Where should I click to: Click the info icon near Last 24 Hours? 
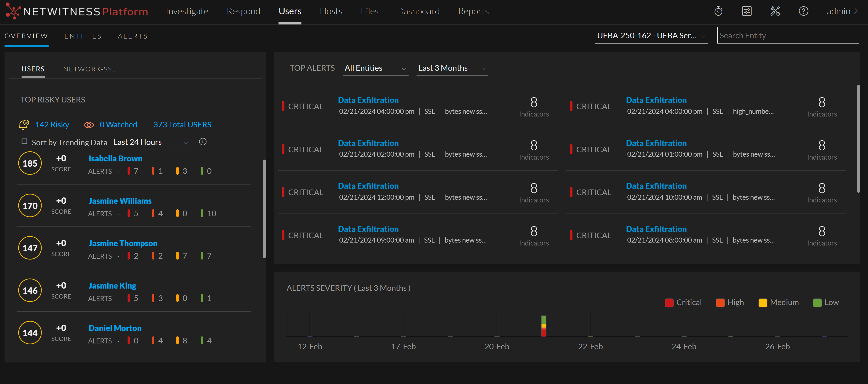coord(202,142)
